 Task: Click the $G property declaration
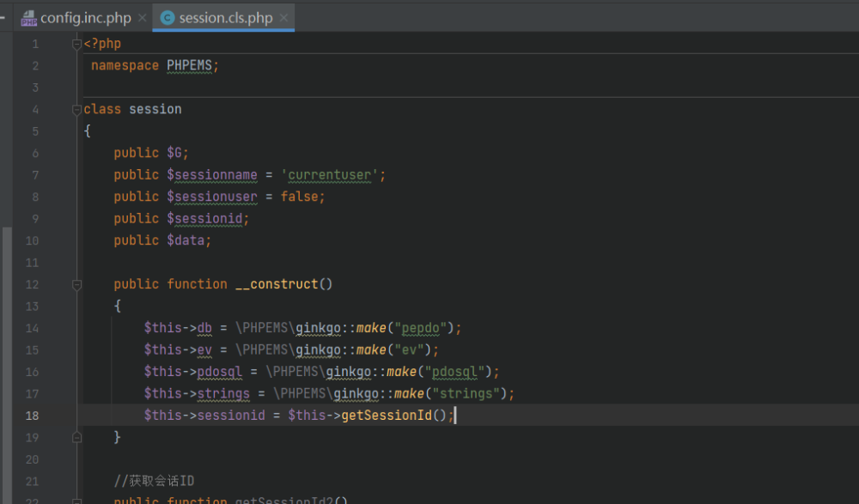coord(174,153)
